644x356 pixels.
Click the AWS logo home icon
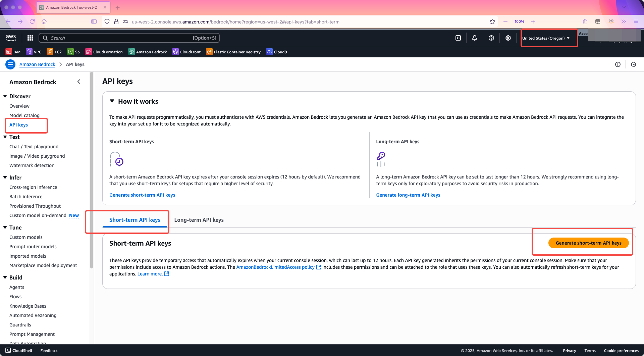click(11, 38)
